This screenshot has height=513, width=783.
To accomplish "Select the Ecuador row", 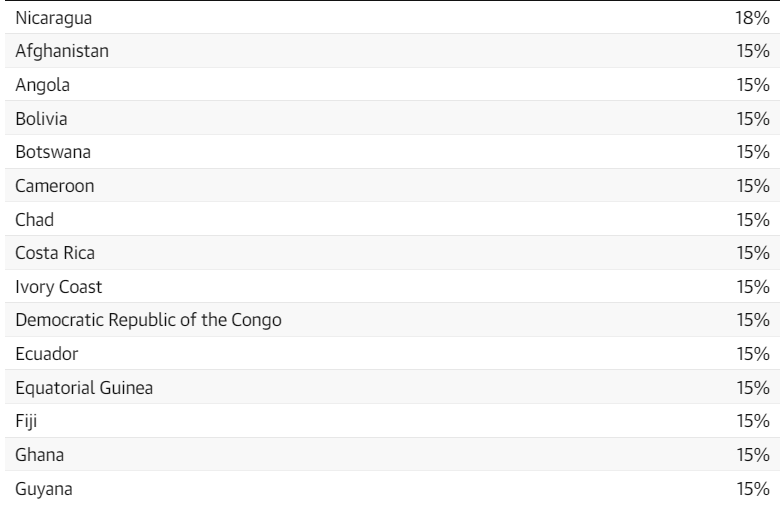I will tap(392, 354).
